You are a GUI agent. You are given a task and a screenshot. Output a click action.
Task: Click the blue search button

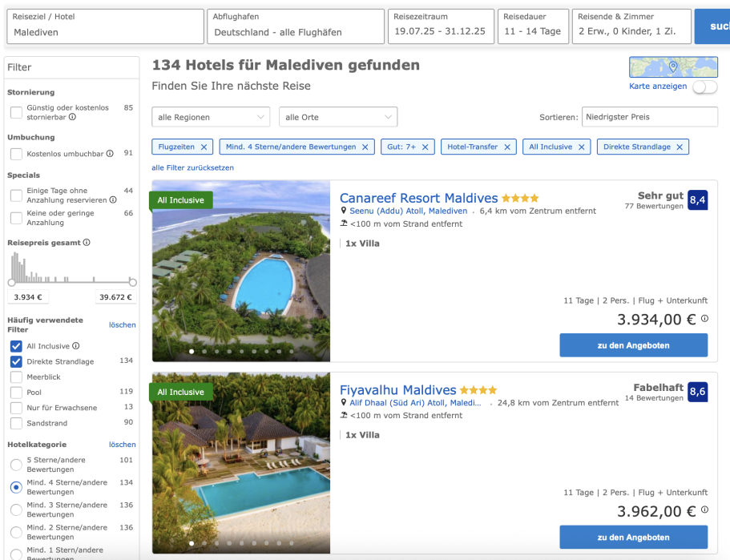(712, 26)
